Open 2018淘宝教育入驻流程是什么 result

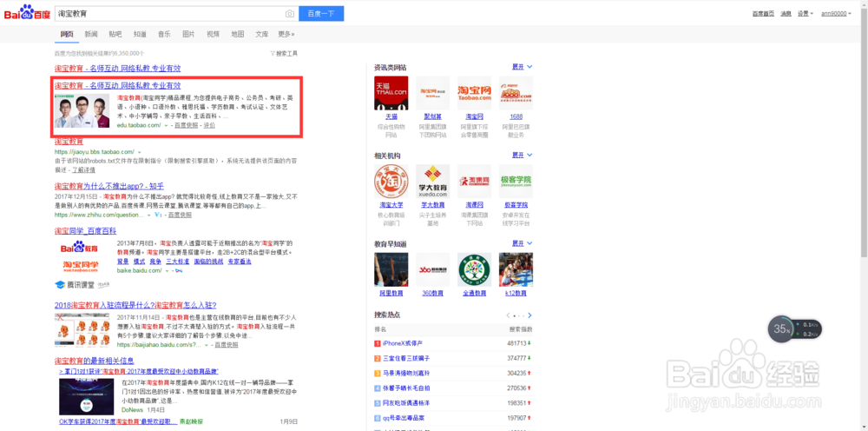(x=135, y=305)
